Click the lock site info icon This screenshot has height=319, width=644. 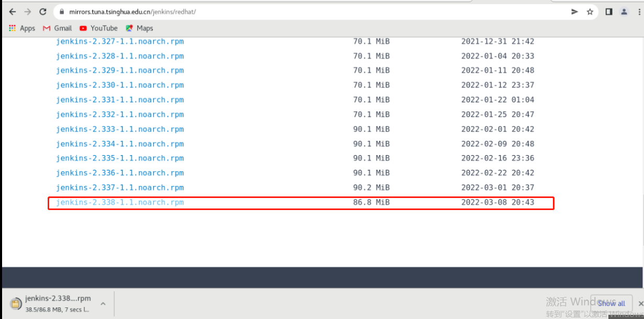point(62,12)
